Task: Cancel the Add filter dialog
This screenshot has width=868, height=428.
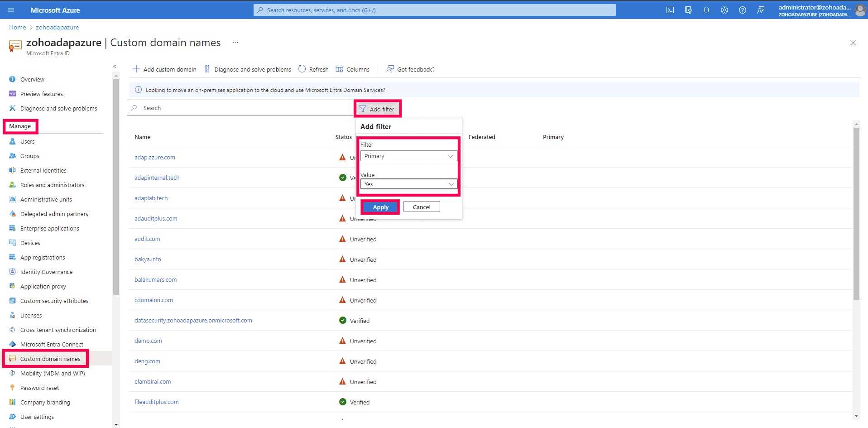Action: (x=422, y=207)
